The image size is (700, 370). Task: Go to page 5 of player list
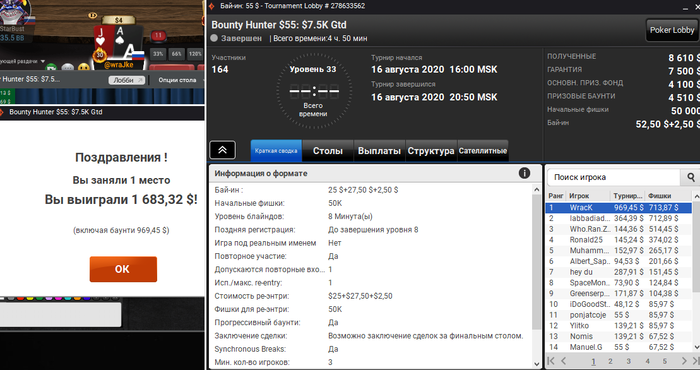tap(665, 361)
